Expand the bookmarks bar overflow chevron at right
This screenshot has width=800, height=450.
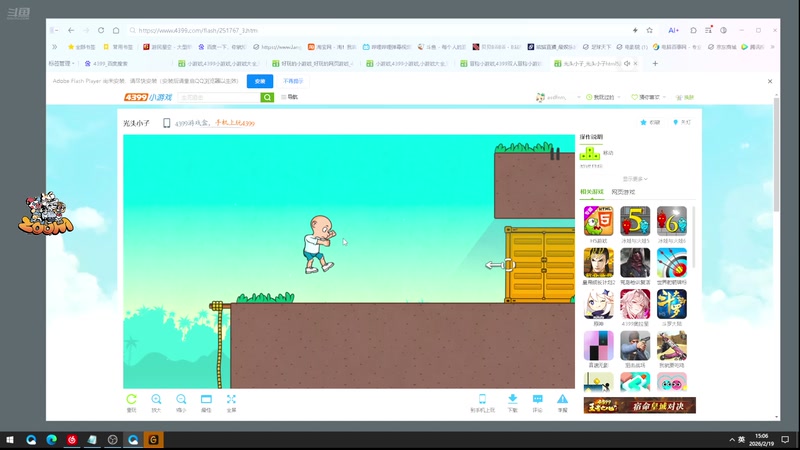772,47
